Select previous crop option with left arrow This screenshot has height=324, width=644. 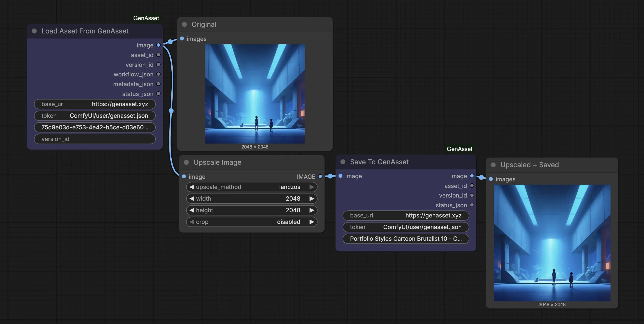coord(192,222)
